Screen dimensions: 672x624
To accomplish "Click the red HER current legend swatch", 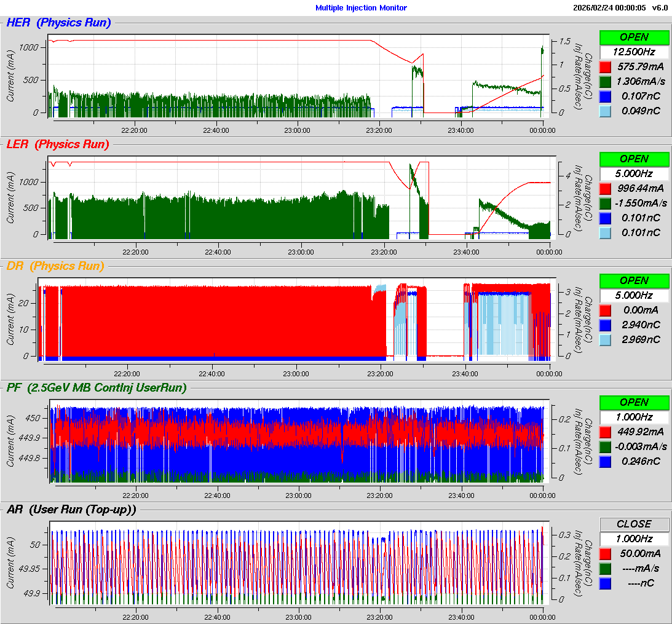I will 605,66.
